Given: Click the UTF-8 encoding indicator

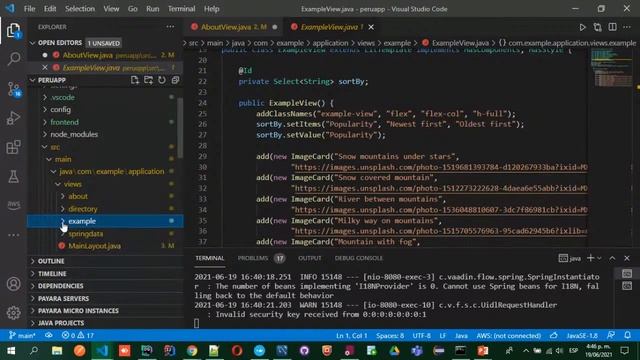Looking at the screenshot, I should (422, 336).
